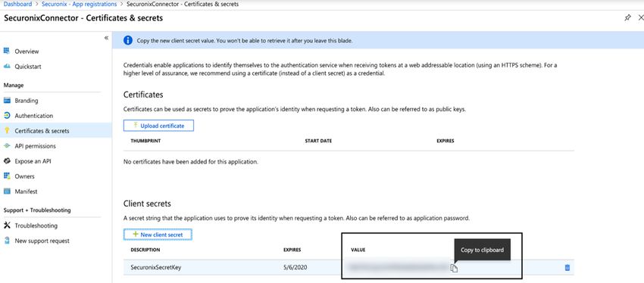Click the Certificates section heading
The height and width of the screenshot is (283, 644).
pyautogui.click(x=143, y=95)
